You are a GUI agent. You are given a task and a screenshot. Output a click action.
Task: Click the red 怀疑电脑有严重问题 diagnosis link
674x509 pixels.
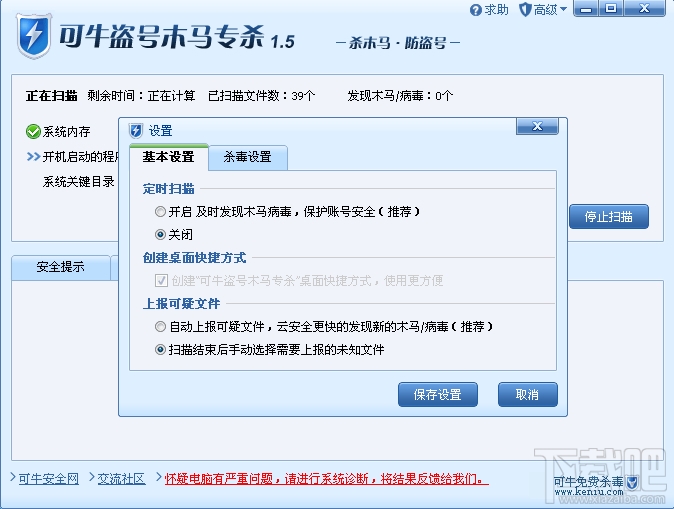tap(326, 478)
